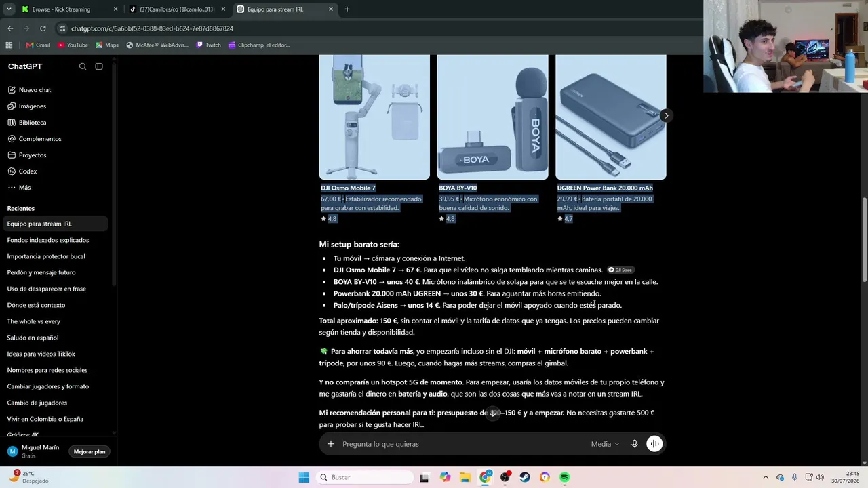Click the 'DJI Osmo Mobile 7' product title
868x488 pixels.
click(x=348, y=188)
